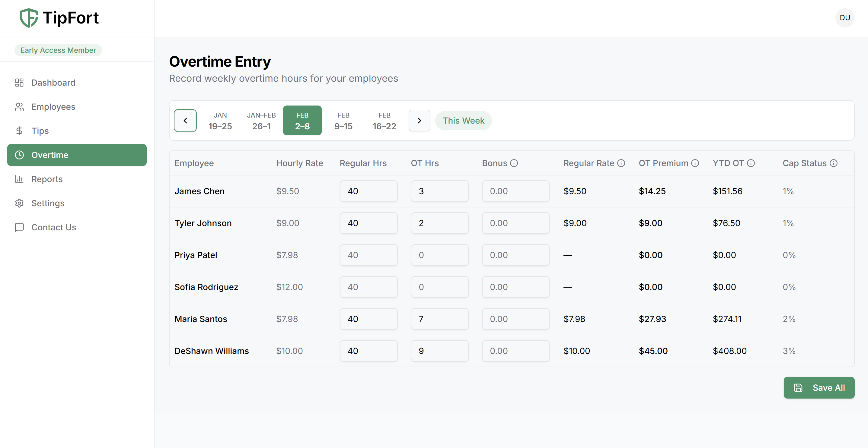Select the Employees people icon
Viewport: 868px width, 448px height.
click(19, 107)
